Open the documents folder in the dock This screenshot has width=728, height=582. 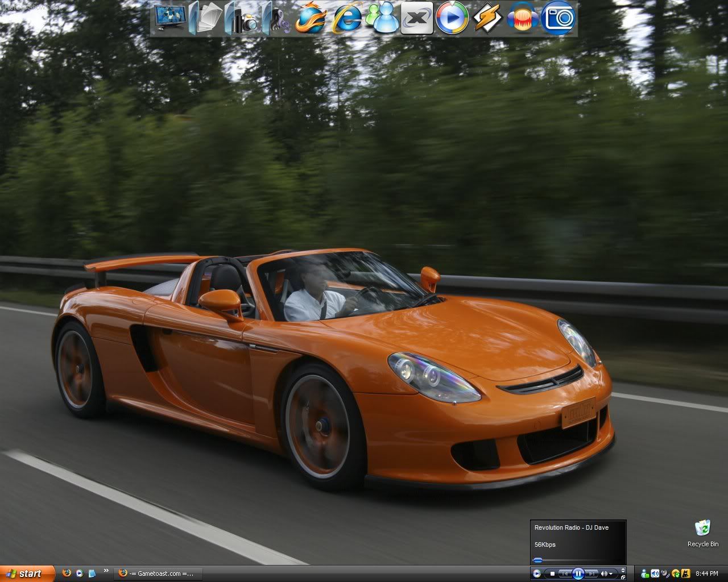(205, 18)
